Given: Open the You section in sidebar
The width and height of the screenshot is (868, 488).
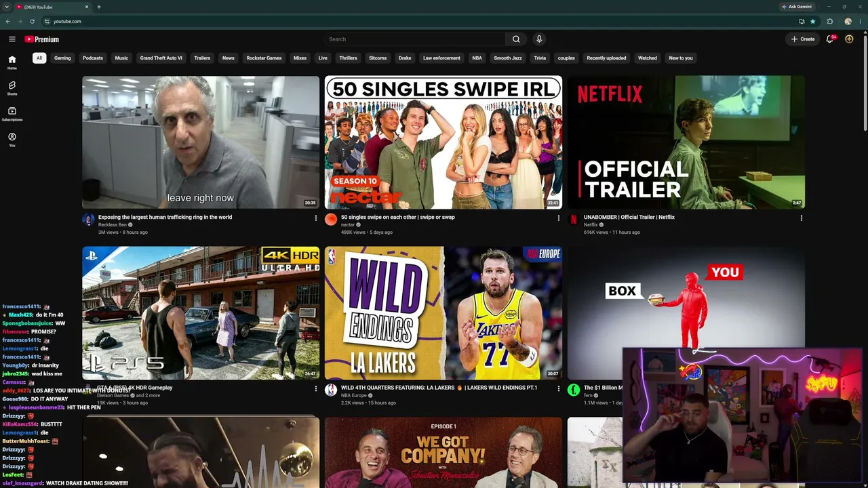Looking at the screenshot, I should pyautogui.click(x=12, y=140).
